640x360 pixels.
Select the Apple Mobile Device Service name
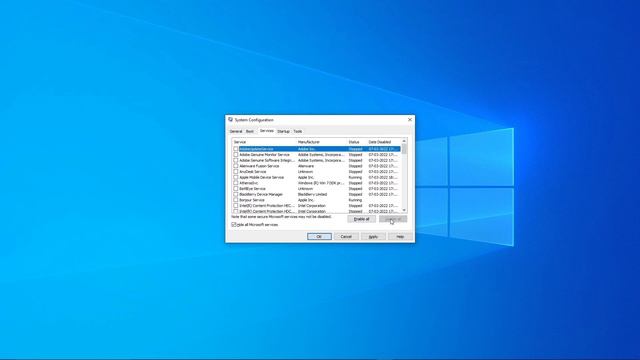coord(262,178)
